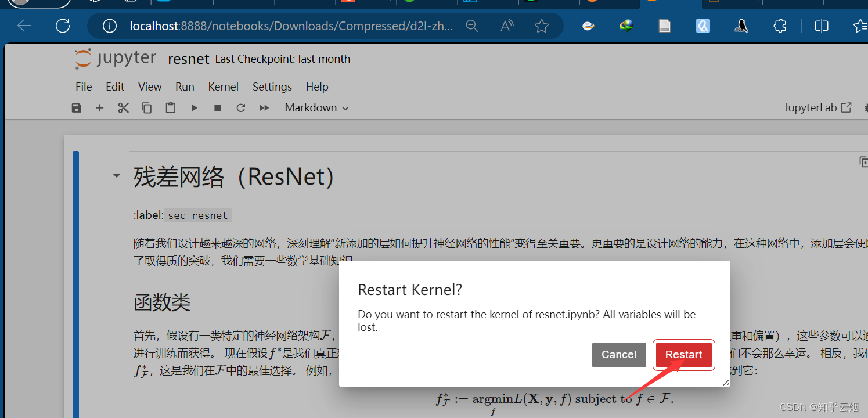The height and width of the screenshot is (418, 868).
Task: Run the selected cell with play icon
Action: coord(194,108)
